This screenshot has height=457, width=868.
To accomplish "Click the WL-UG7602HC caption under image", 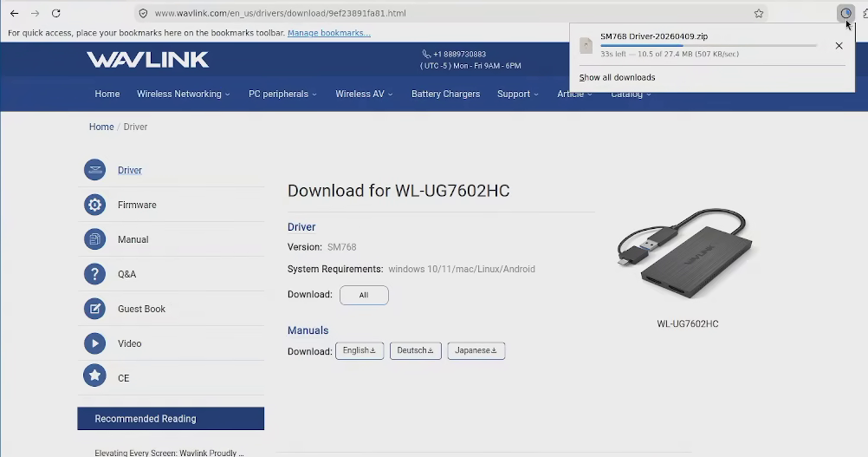I will (x=688, y=324).
